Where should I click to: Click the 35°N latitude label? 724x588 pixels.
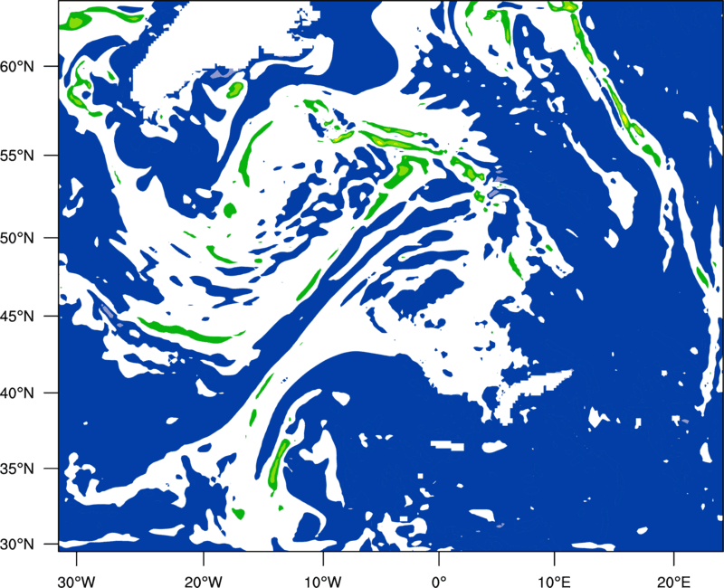(17, 469)
